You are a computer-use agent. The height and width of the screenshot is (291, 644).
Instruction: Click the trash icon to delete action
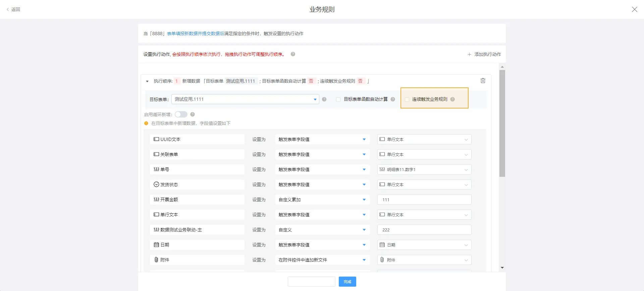483,81
